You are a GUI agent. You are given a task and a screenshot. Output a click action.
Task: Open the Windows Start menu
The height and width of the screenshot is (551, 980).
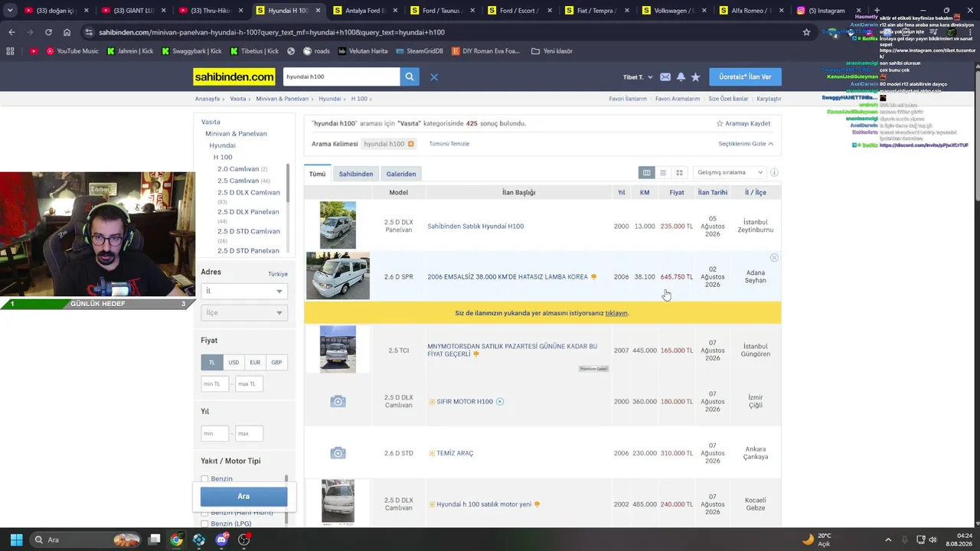point(16,540)
